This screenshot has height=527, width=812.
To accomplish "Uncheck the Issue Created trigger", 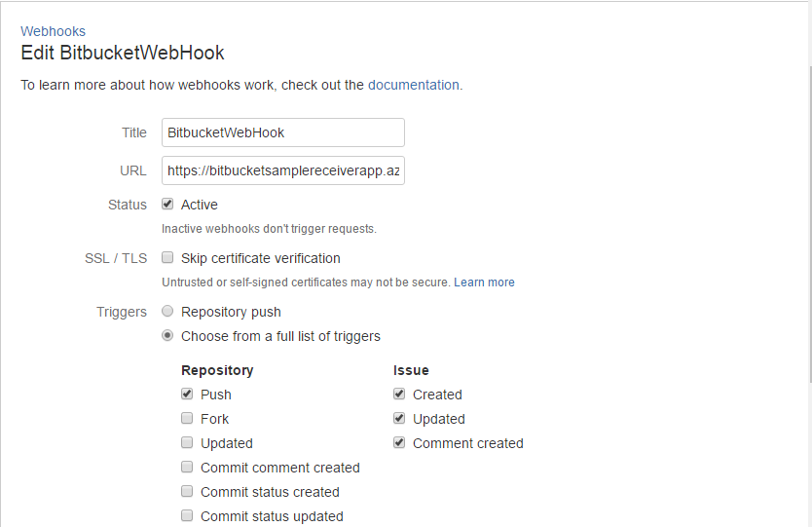I will point(399,394).
